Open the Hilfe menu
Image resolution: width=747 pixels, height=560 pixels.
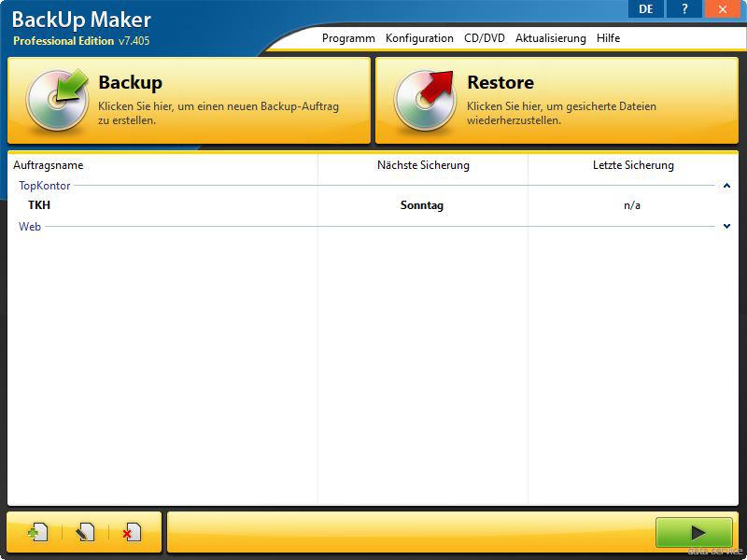[608, 38]
